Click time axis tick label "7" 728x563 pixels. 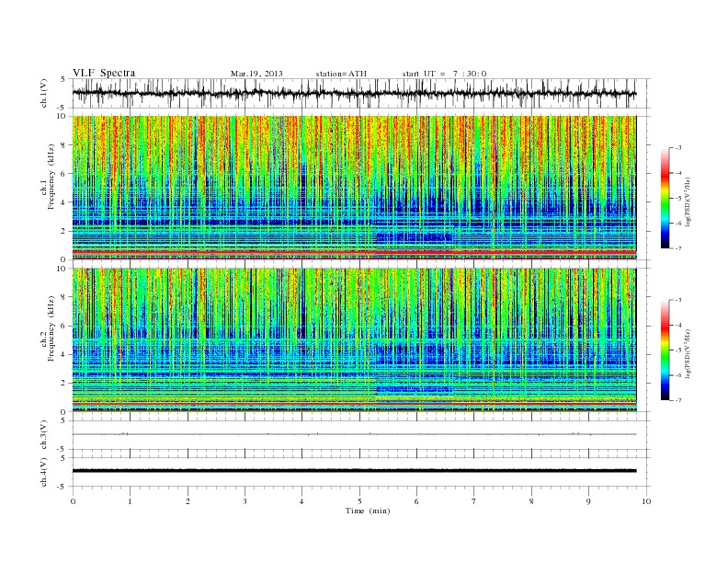(x=473, y=501)
